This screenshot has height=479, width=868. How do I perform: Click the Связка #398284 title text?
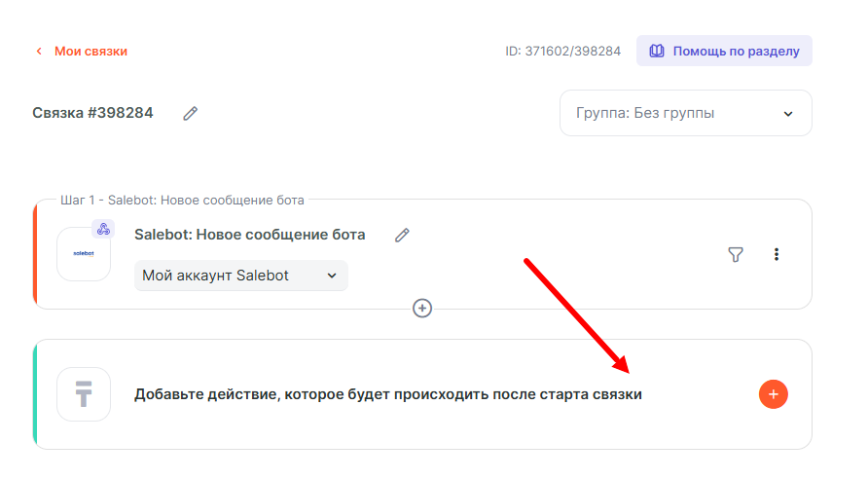92,113
